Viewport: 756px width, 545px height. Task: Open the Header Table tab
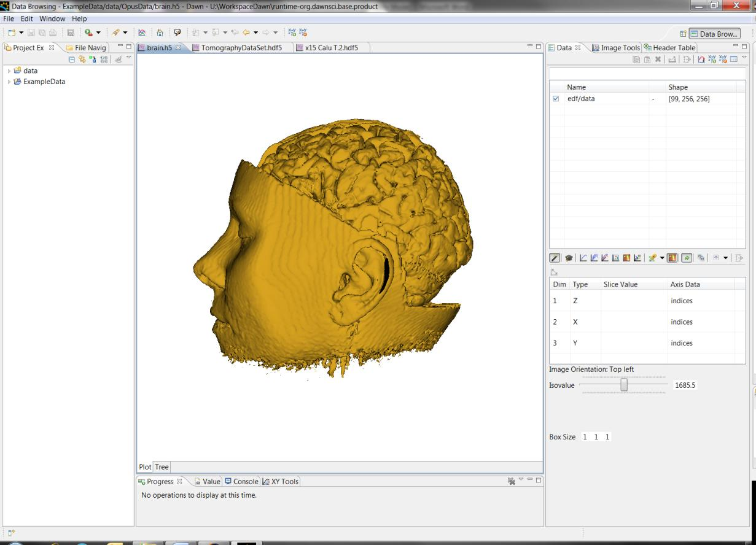(x=669, y=48)
